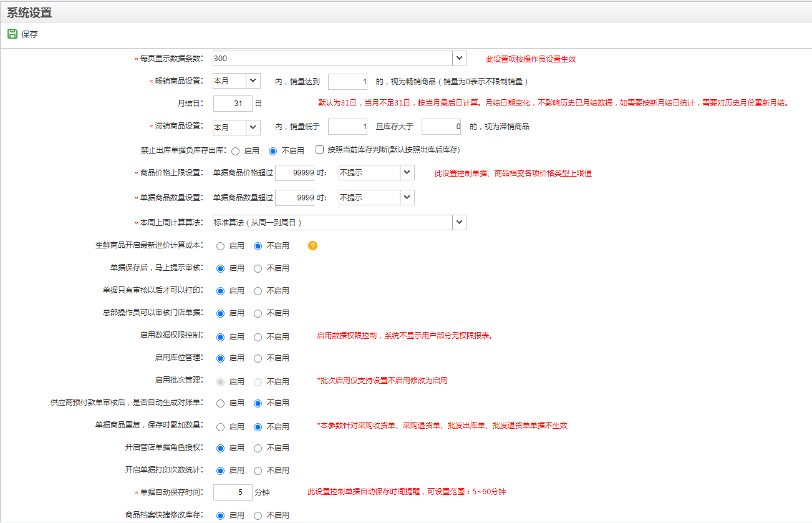Open 商品价格上限设置 prompt type dropdown
The image size is (812, 523).
point(407,172)
